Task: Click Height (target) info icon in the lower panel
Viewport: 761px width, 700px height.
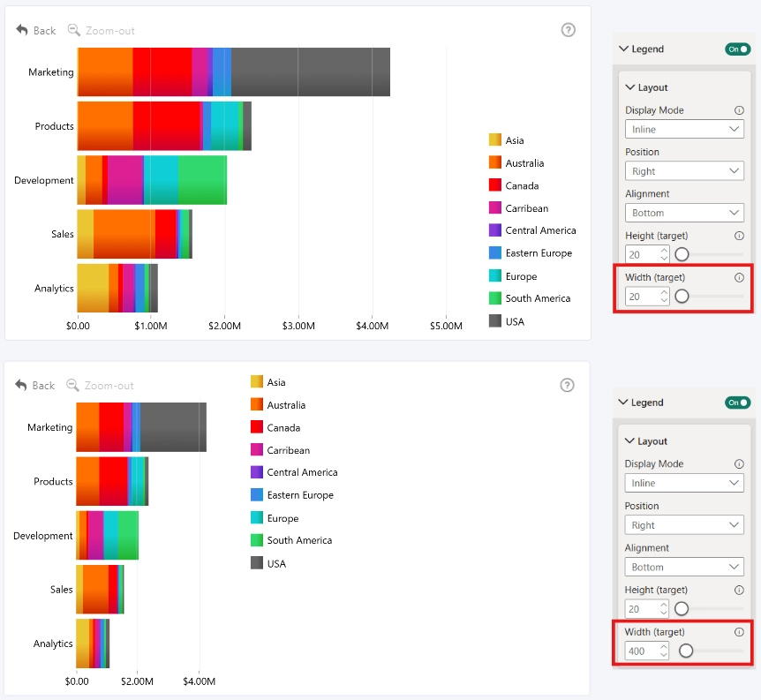Action: pos(739,590)
